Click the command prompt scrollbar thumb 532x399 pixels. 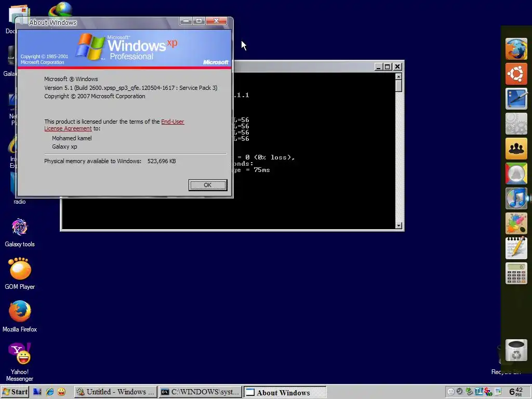398,86
